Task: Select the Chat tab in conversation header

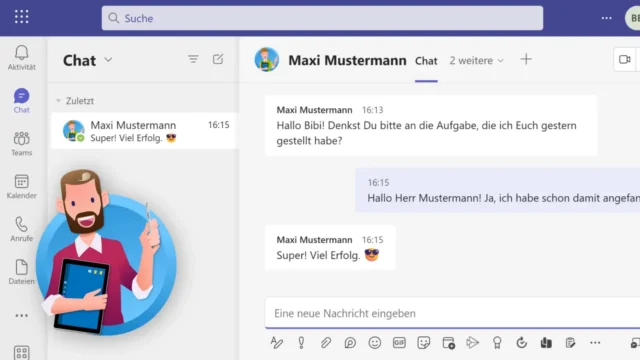Action: 426,61
